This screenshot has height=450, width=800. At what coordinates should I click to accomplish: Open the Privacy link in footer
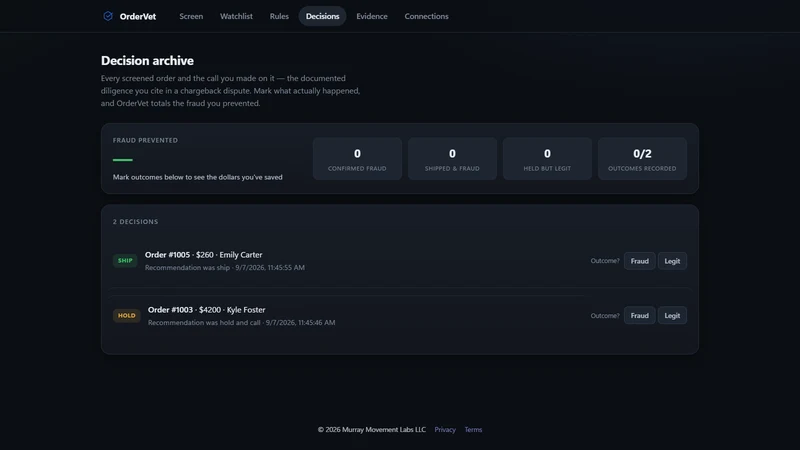445,430
